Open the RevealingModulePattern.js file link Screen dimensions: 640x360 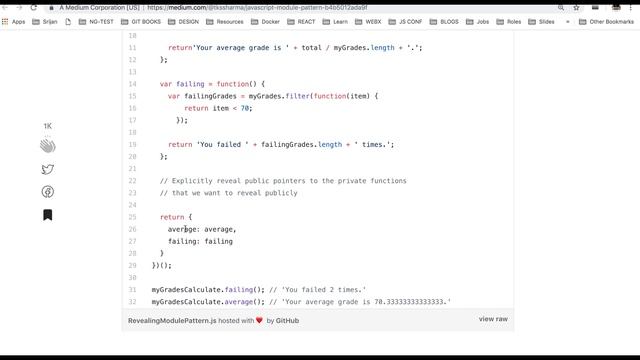[172, 321]
